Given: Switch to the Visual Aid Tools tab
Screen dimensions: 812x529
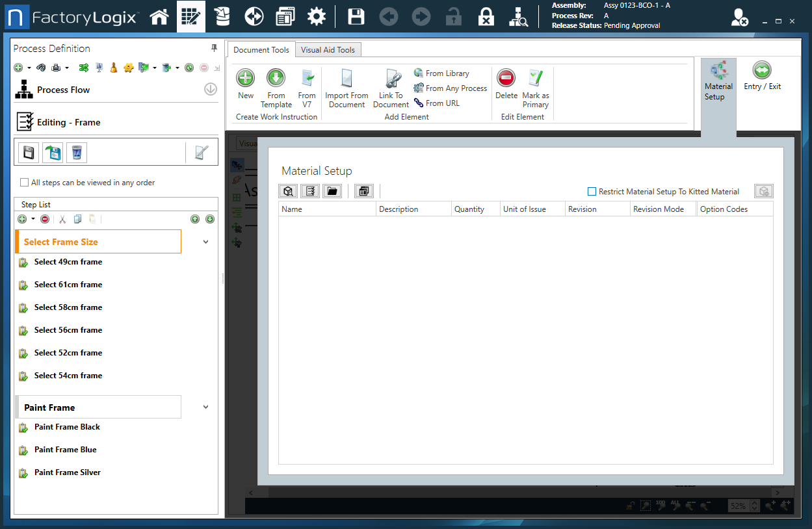Looking at the screenshot, I should coord(328,49).
